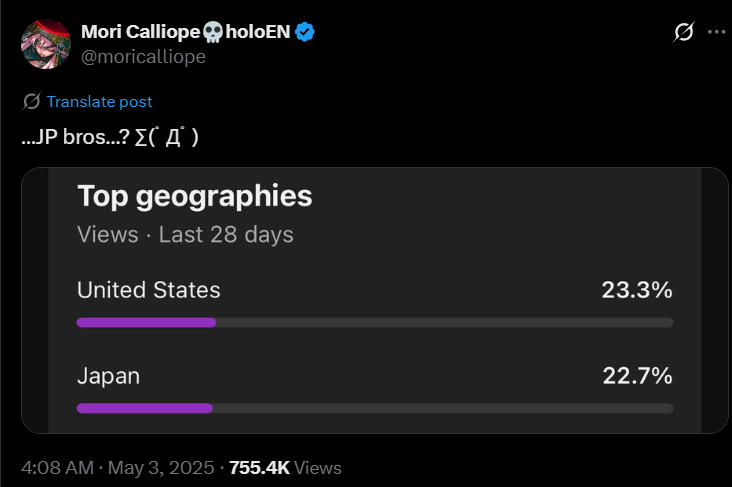Image resolution: width=732 pixels, height=487 pixels.
Task: Click Mori Calliope's profile avatar
Action: click(x=46, y=44)
